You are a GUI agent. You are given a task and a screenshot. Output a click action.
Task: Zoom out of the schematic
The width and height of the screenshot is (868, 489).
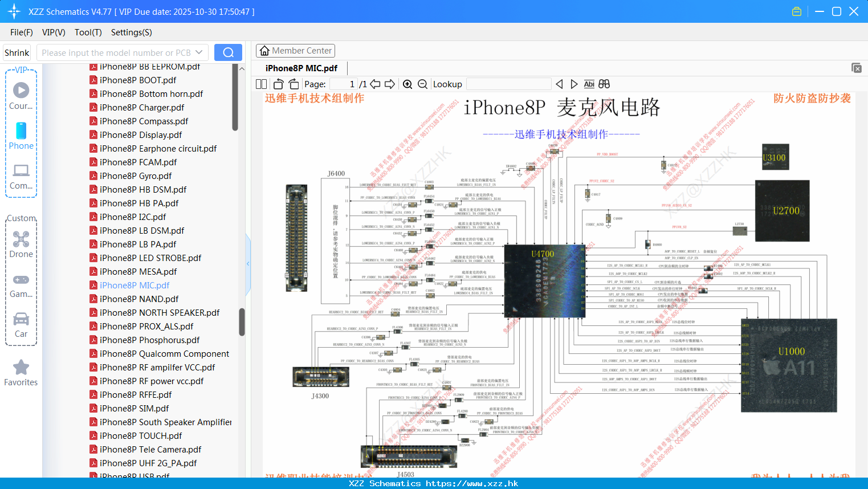[x=422, y=84]
